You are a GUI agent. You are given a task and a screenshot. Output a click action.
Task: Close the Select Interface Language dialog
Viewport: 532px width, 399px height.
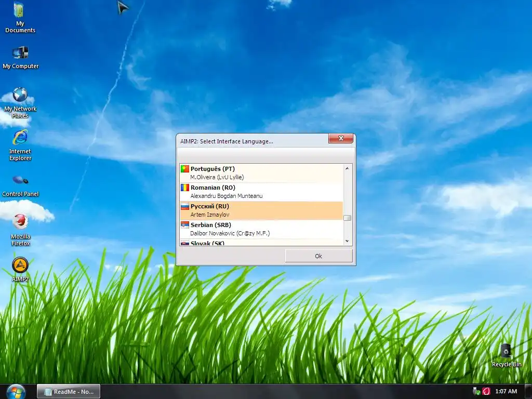[x=341, y=138]
